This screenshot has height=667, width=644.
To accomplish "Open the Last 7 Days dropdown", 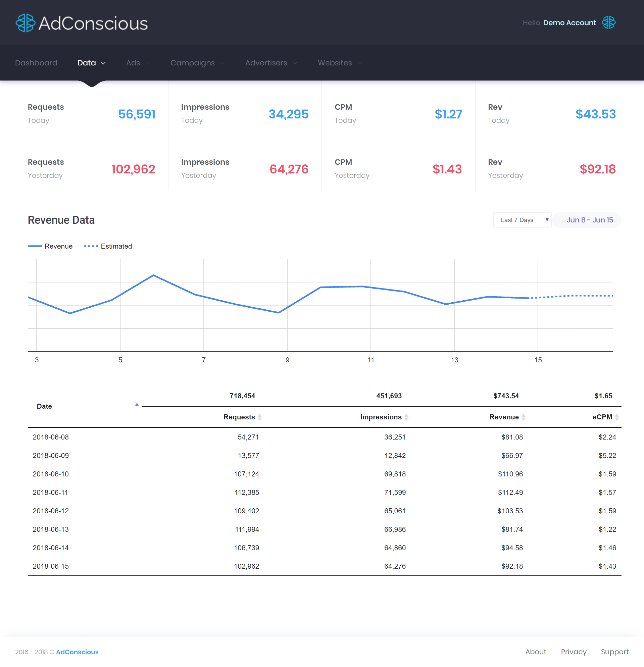I will pyautogui.click(x=522, y=220).
